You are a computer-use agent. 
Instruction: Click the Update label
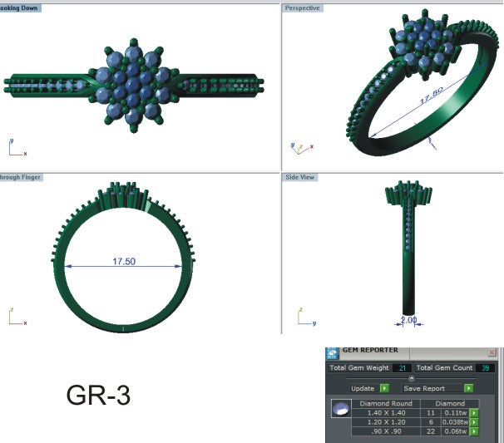coord(363,388)
